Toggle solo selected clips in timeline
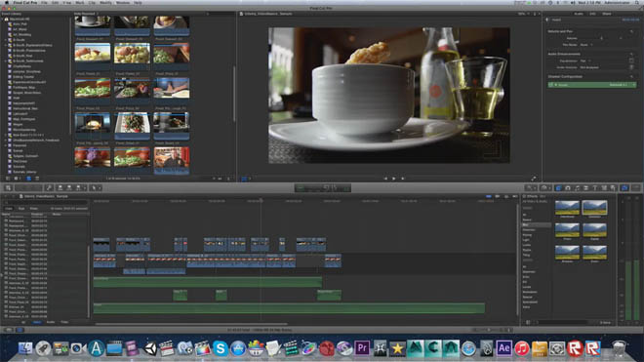The height and width of the screenshot is (362, 644). click(x=506, y=197)
